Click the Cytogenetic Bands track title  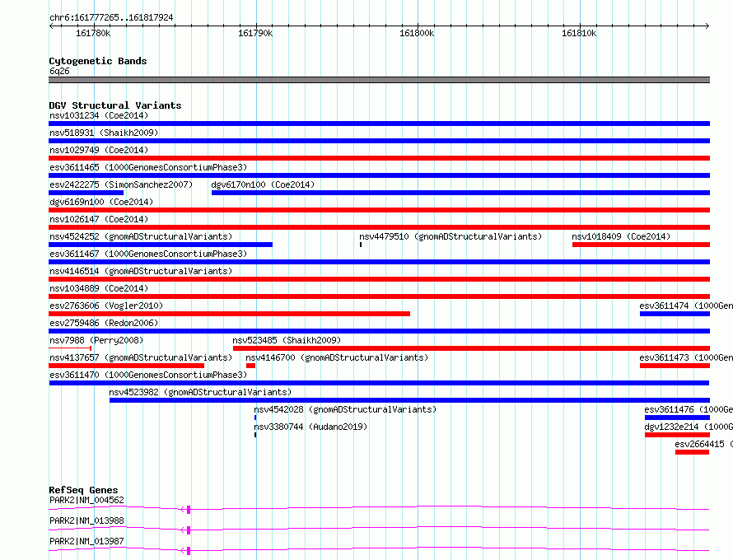click(x=98, y=61)
